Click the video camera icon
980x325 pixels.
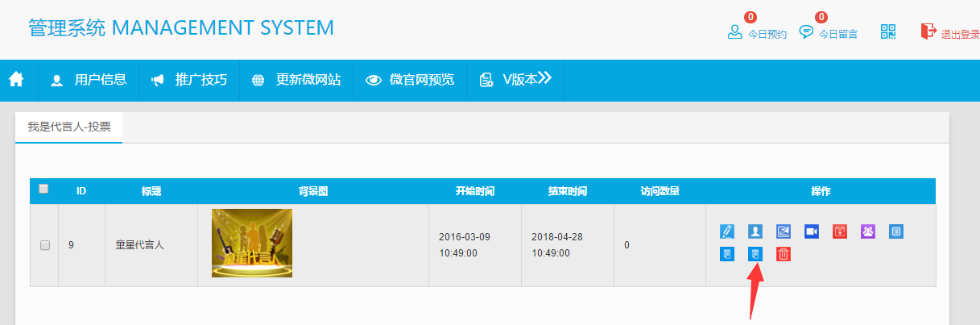[811, 231]
